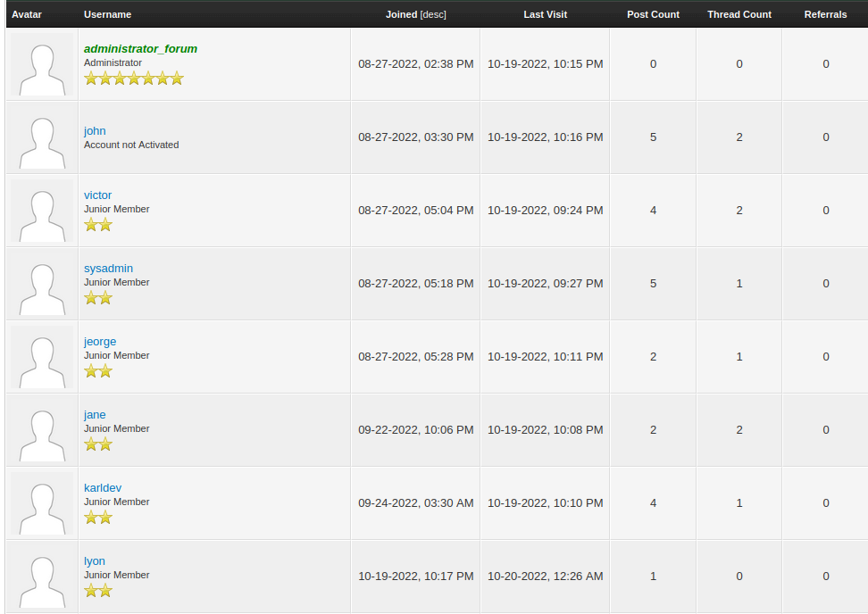This screenshot has height=614, width=868.
Task: Click john's default avatar picture
Action: click(42, 137)
